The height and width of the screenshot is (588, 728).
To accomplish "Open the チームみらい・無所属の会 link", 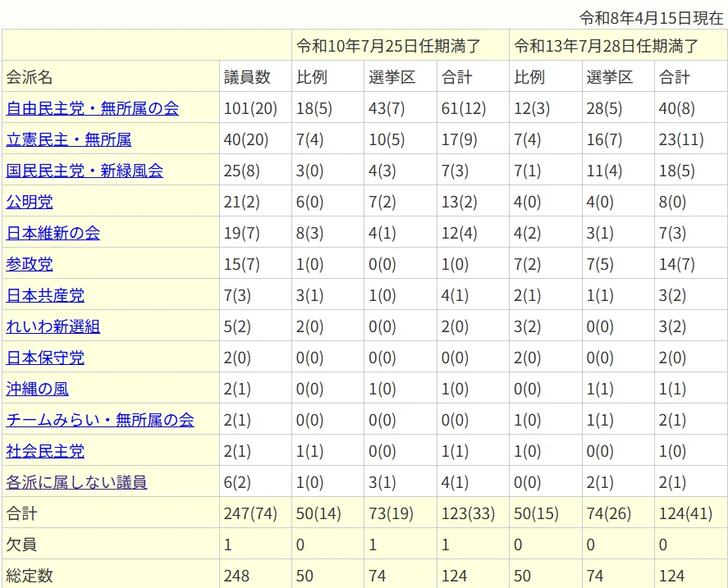I will pos(100,420).
